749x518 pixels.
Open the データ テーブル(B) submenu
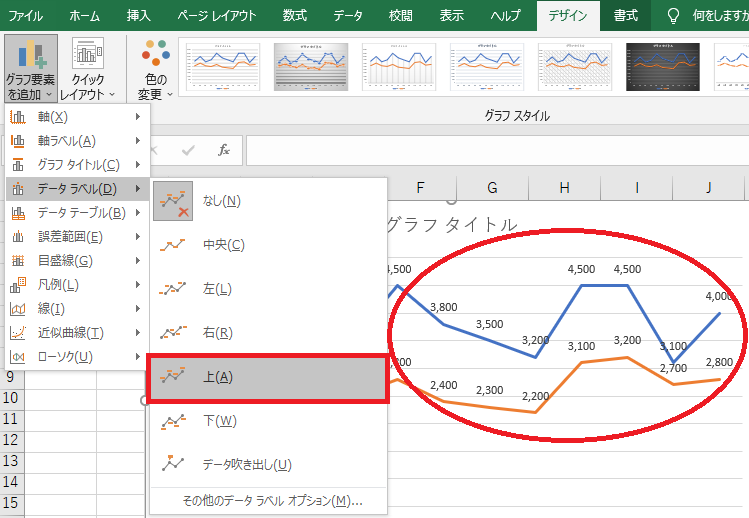tap(77, 213)
